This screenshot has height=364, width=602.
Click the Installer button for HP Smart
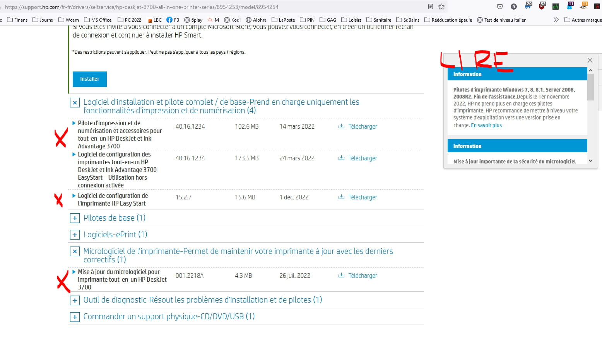(x=90, y=79)
